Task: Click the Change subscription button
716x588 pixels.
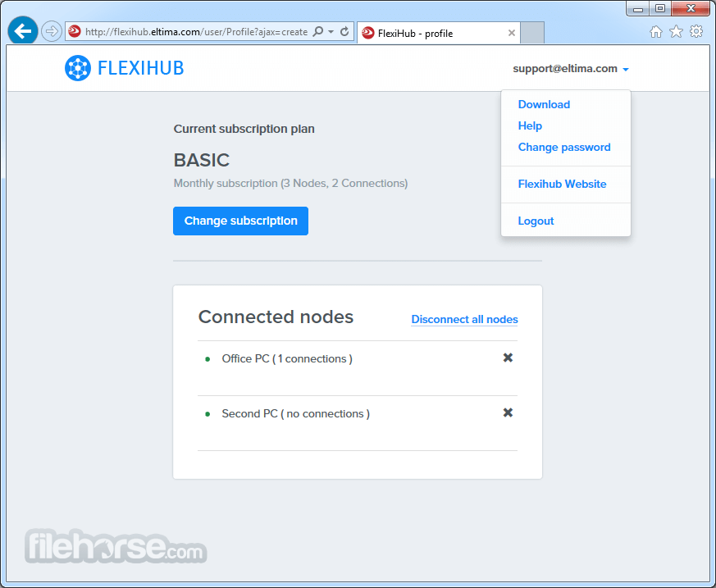Action: [240, 221]
